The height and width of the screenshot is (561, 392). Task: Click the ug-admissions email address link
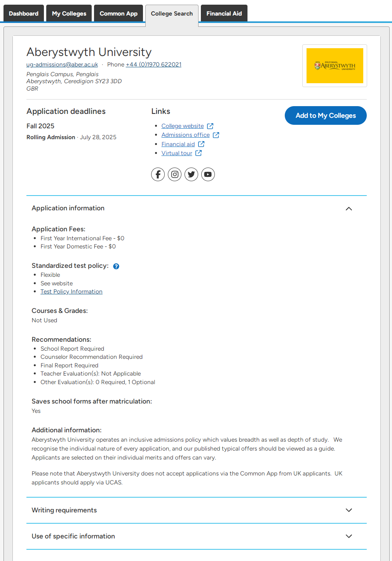62,65
